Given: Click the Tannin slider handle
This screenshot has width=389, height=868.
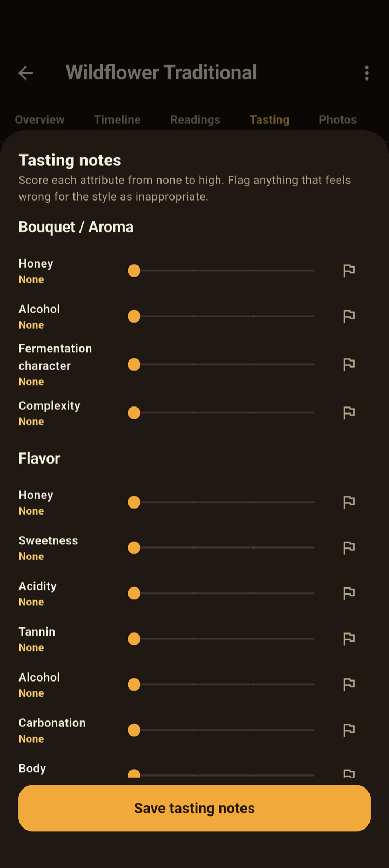Looking at the screenshot, I should [x=134, y=639].
